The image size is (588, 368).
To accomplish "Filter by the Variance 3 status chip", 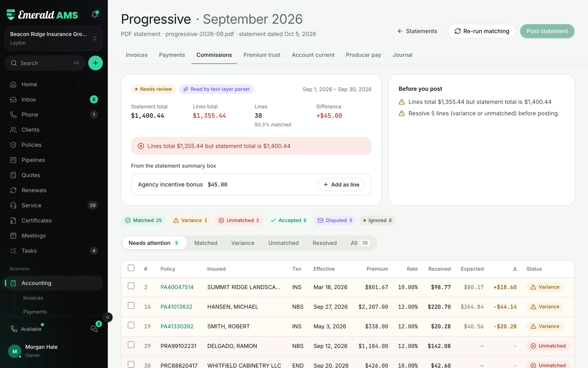I will tap(190, 220).
